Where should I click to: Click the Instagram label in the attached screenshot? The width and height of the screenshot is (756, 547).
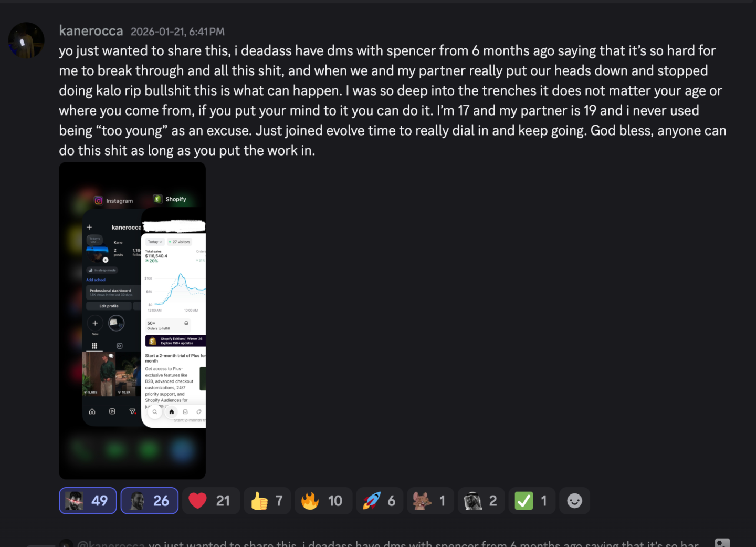[114, 201]
